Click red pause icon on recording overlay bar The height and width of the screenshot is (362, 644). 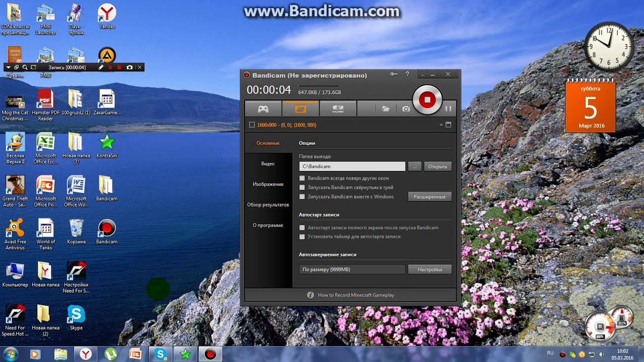[110, 67]
